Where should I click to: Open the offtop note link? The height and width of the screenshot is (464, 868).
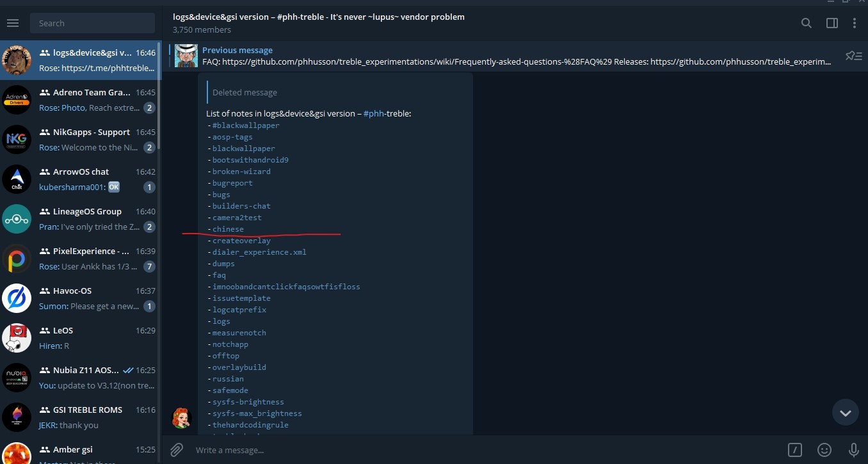pyautogui.click(x=226, y=356)
